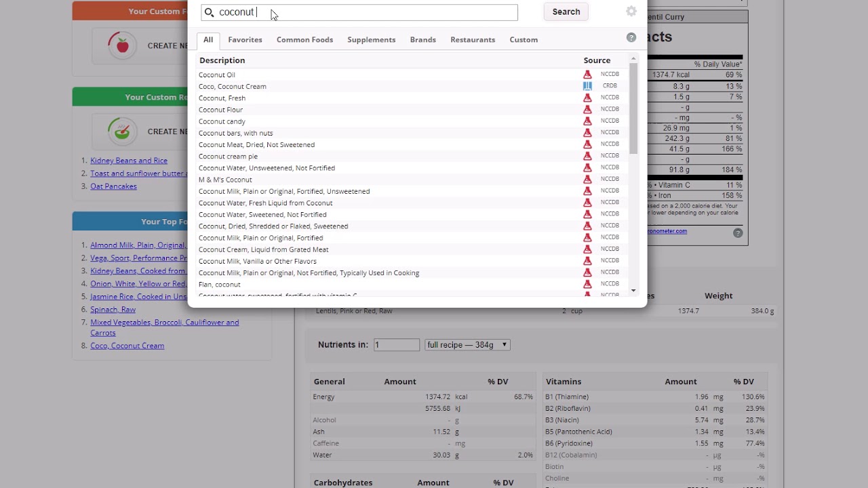
Task: Open Onion, White, Yellow or Red link
Action: tap(138, 284)
